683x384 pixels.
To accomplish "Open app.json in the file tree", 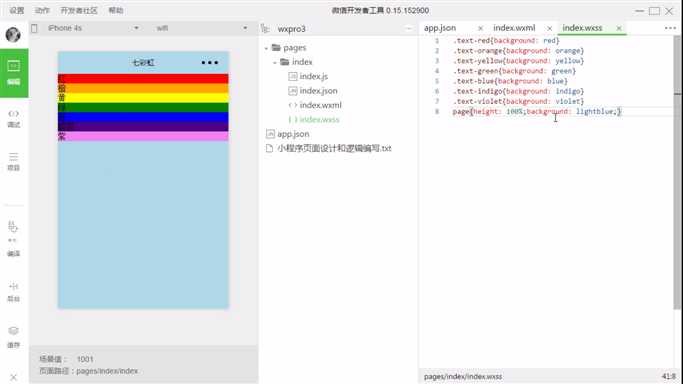I will pyautogui.click(x=293, y=134).
